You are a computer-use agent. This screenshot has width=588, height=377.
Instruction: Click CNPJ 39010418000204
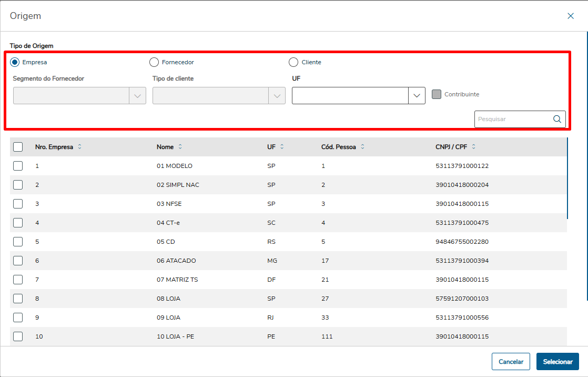(462, 185)
